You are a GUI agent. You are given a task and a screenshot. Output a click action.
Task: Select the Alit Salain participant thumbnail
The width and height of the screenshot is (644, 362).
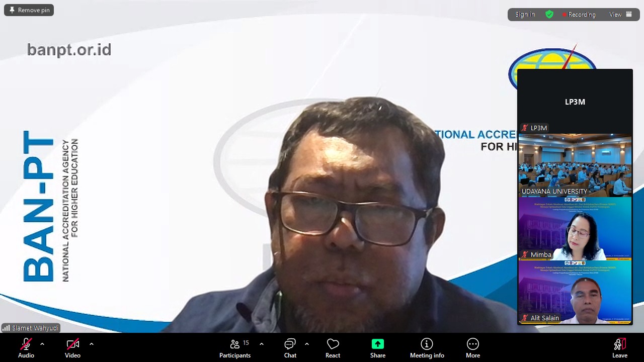tap(575, 292)
